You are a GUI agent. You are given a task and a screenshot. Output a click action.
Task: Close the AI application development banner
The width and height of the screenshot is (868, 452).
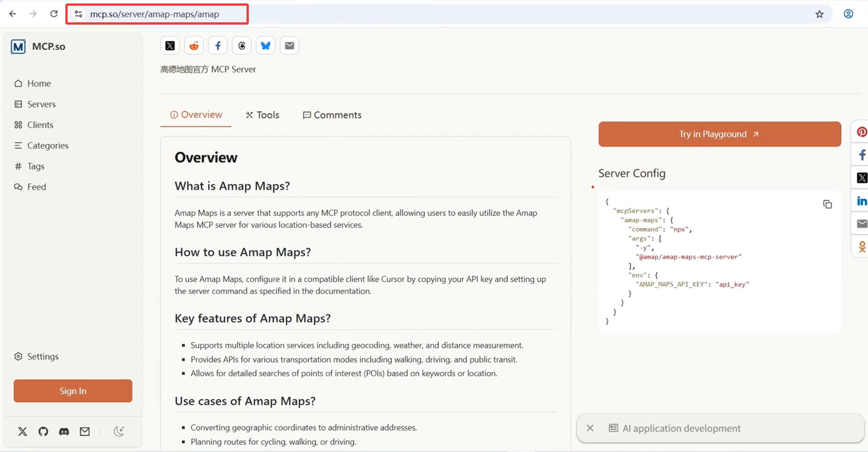(x=590, y=428)
